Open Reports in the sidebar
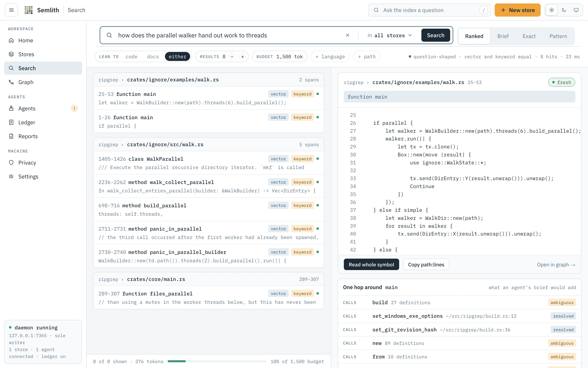Viewport: 588px width, 368px height. click(43, 136)
